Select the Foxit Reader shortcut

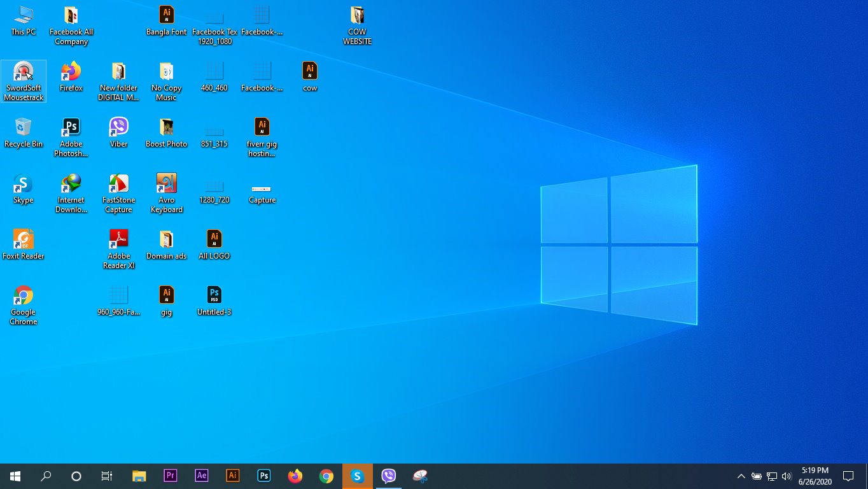(24, 245)
